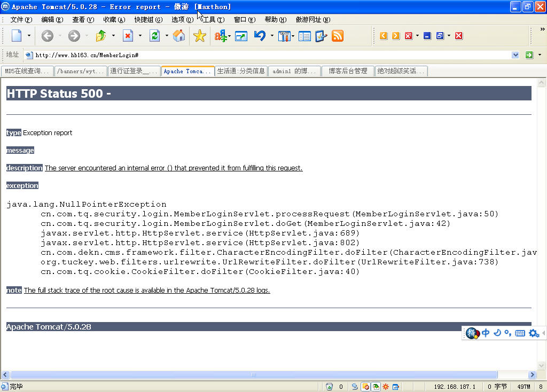Image resolution: width=547 pixels, height=392 pixels.
Task: Click the green Go button beside address bar
Action: [529, 55]
